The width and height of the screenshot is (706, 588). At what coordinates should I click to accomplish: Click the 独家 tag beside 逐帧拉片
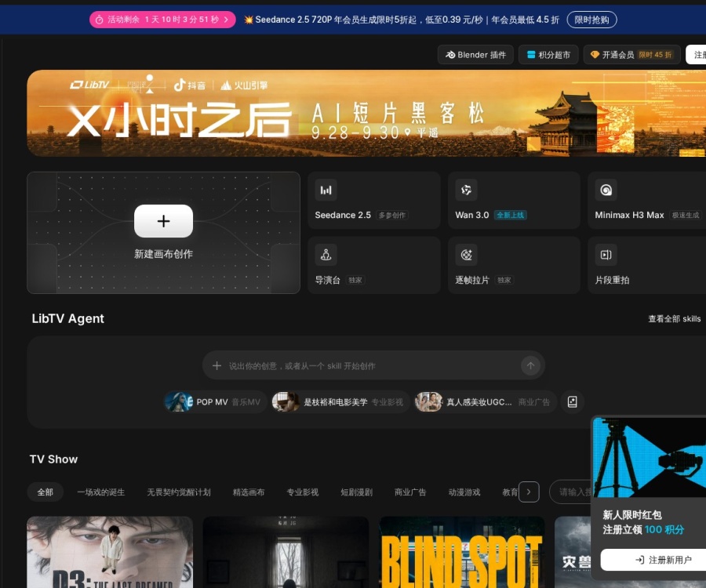coord(504,280)
